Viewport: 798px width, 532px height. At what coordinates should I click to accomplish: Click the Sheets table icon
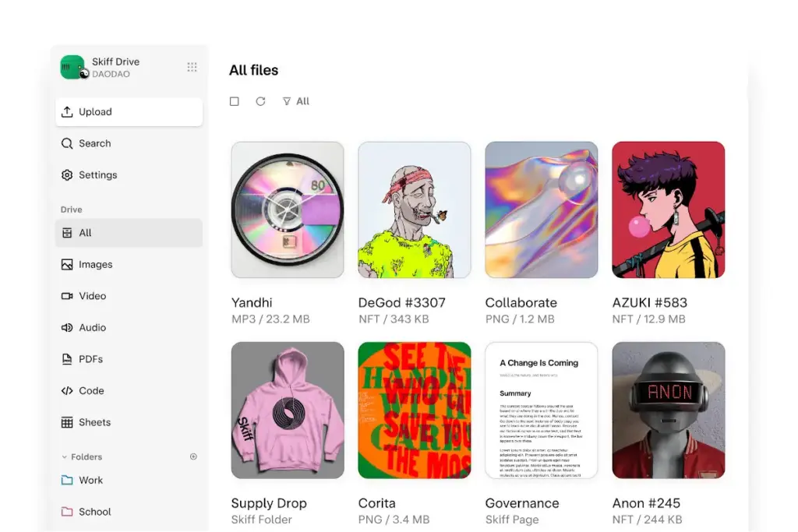[67, 422]
